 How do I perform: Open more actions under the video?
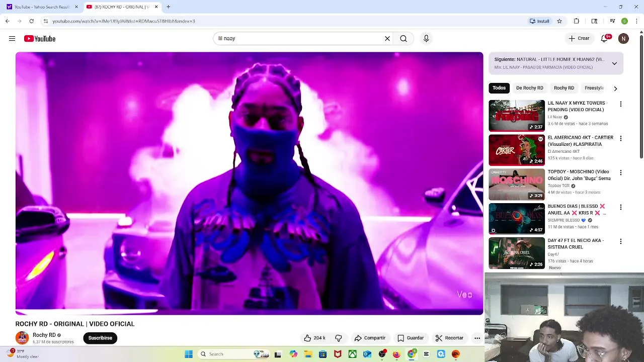click(x=477, y=338)
